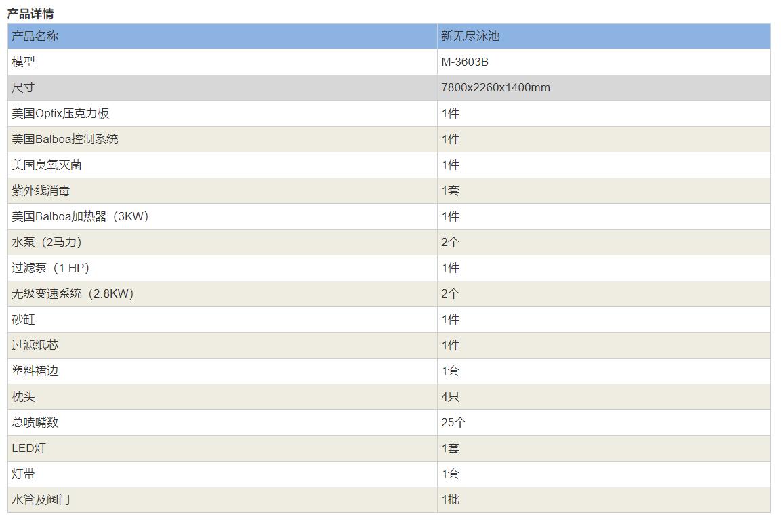Click the 尺寸 row label
This screenshot has height=532, width=784.
pos(23,88)
